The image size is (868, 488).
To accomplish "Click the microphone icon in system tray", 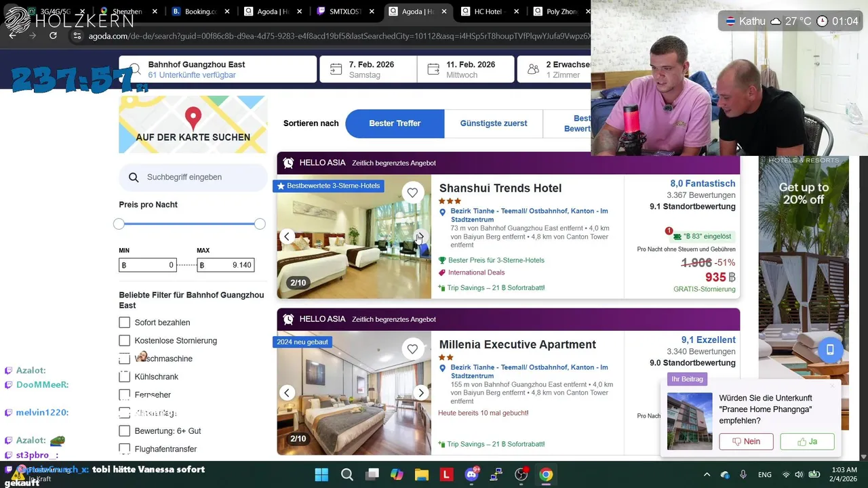I will (x=743, y=474).
